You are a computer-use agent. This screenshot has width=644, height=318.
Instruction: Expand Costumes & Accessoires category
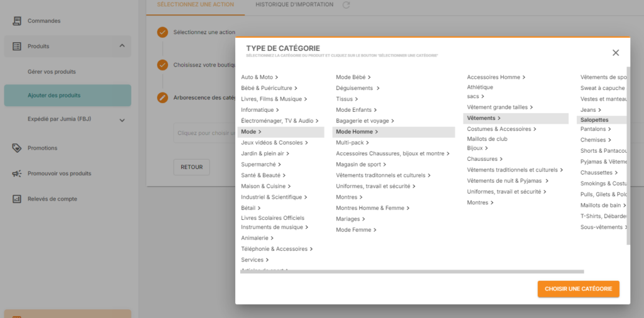[x=501, y=129]
